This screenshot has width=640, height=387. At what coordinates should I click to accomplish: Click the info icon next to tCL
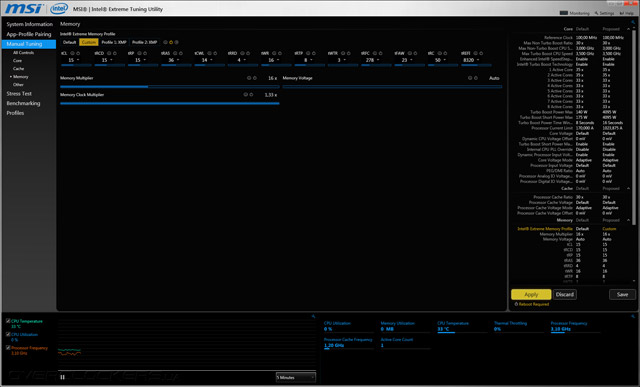(x=72, y=53)
